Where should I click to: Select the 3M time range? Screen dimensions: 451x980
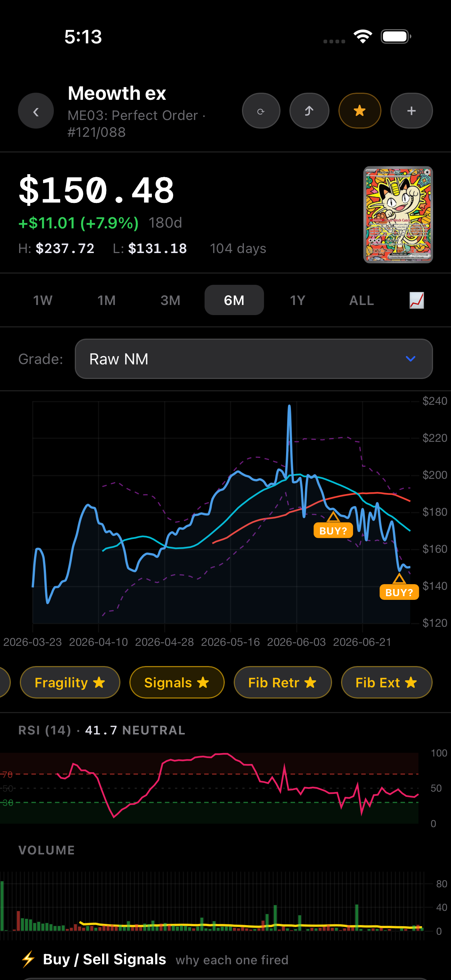pos(170,300)
